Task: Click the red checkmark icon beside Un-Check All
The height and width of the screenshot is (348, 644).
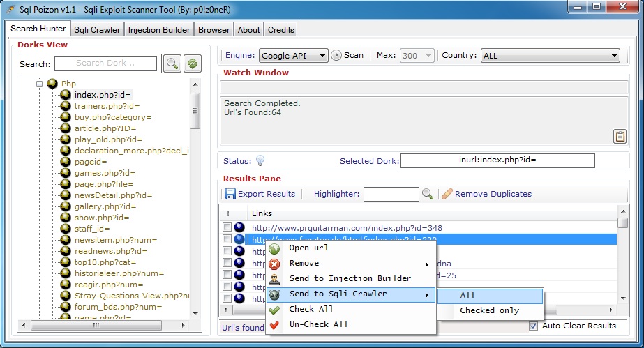Action: (x=274, y=325)
